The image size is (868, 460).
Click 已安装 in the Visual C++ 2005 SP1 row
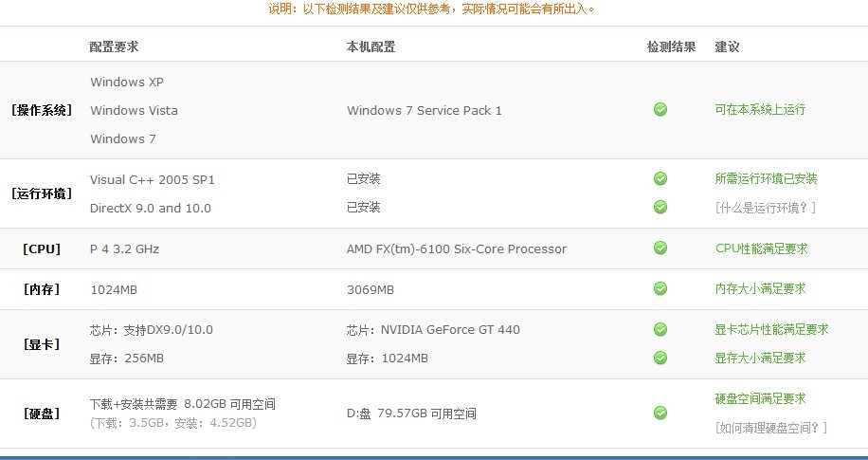pos(363,178)
